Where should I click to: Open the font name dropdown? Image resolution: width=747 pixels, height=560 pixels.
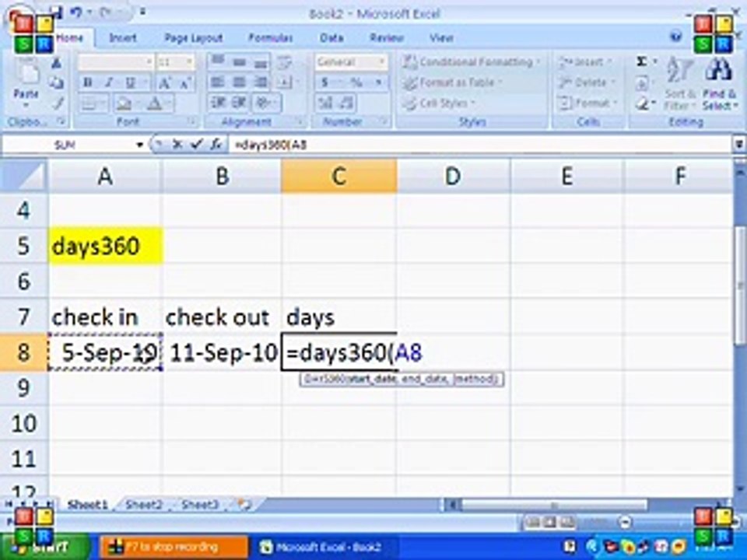tap(148, 62)
